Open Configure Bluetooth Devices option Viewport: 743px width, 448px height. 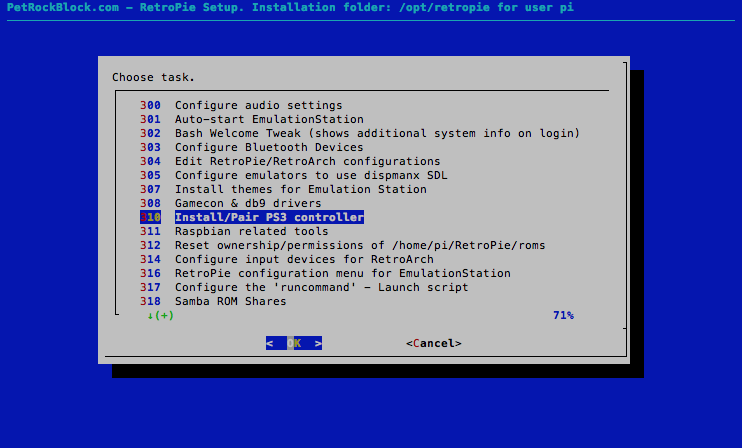click(x=269, y=147)
